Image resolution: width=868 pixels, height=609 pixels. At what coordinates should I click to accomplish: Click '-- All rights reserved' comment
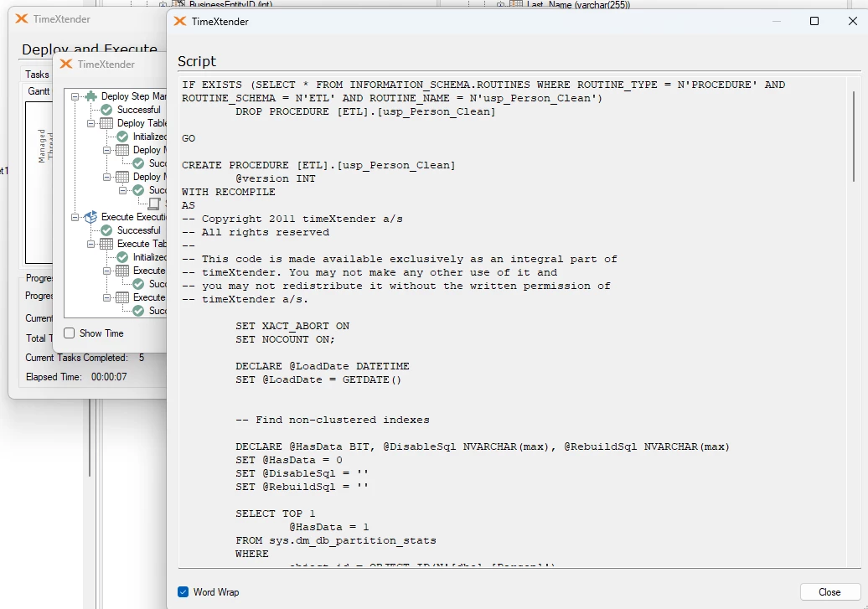256,232
